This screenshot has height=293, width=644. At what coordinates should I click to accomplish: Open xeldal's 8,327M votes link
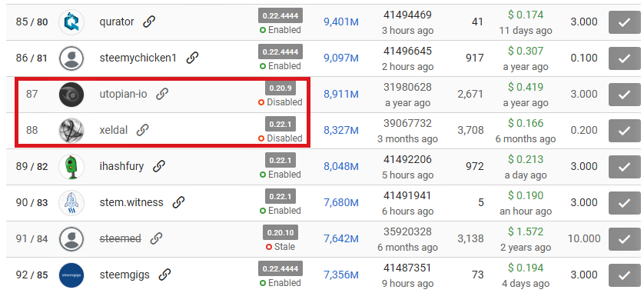click(x=341, y=131)
